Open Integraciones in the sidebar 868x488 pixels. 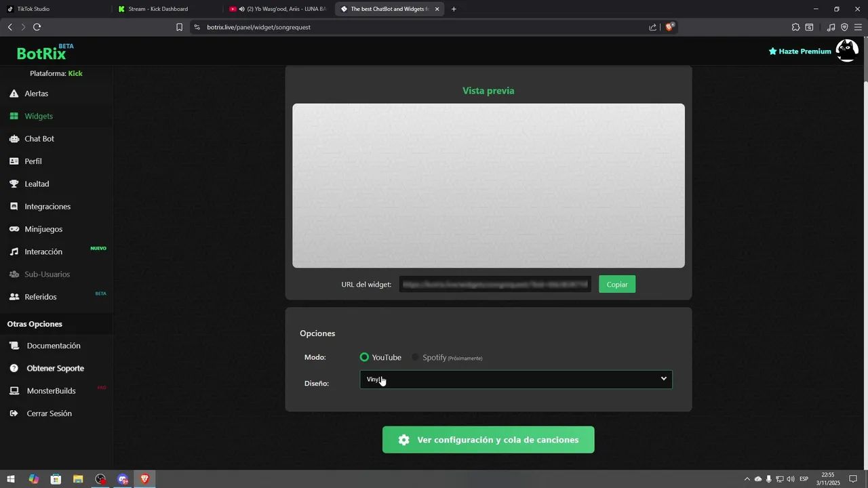point(47,206)
